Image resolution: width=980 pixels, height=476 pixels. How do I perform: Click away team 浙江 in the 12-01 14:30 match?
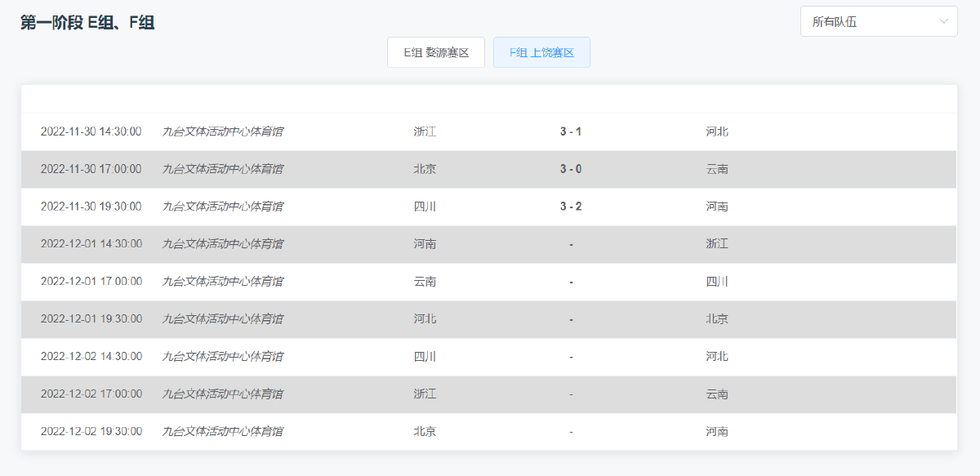point(717,244)
